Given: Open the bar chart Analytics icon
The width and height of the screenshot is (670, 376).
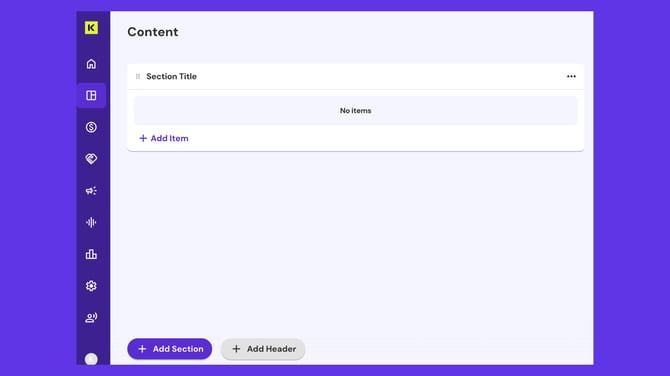Looking at the screenshot, I should (91, 254).
